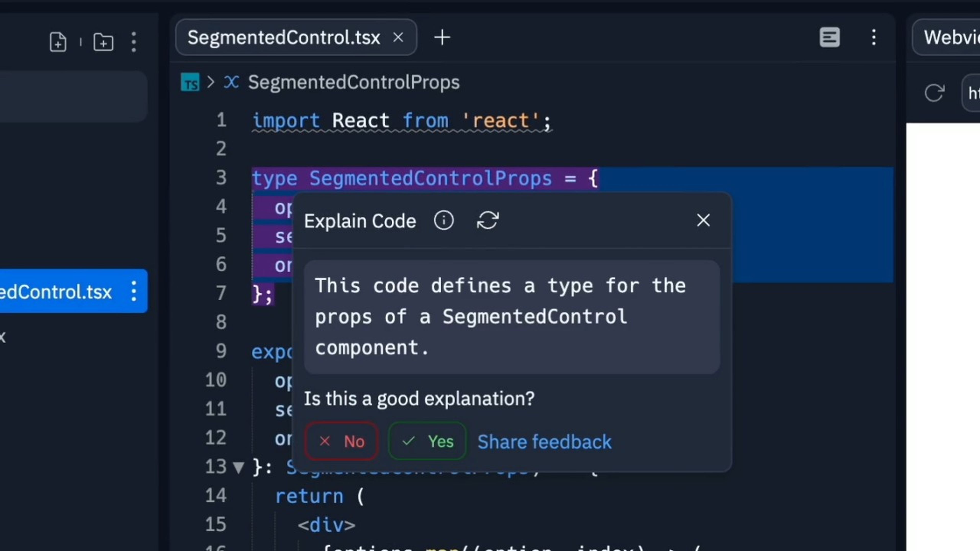Open the Share feedback link
The width and height of the screenshot is (980, 551).
pos(544,442)
